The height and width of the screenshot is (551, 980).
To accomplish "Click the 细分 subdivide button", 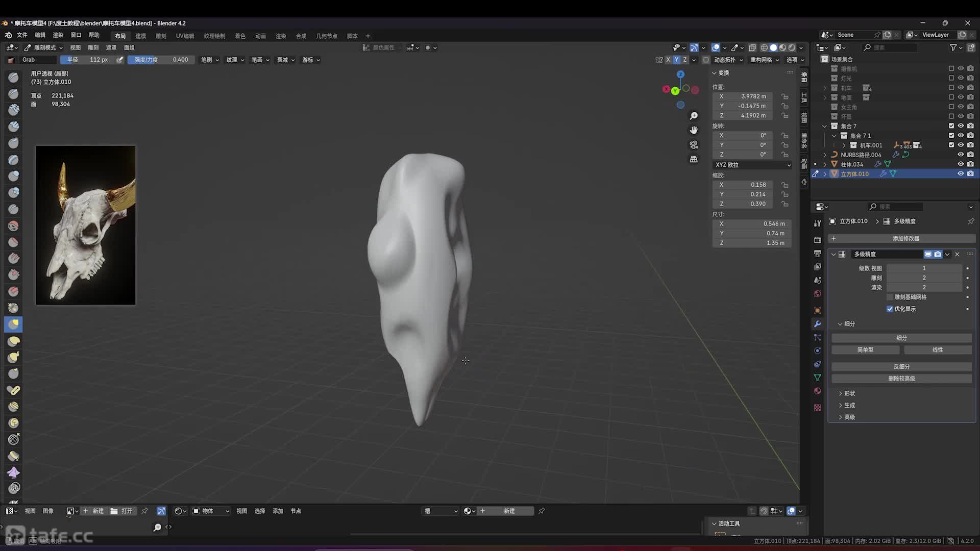I will click(902, 338).
